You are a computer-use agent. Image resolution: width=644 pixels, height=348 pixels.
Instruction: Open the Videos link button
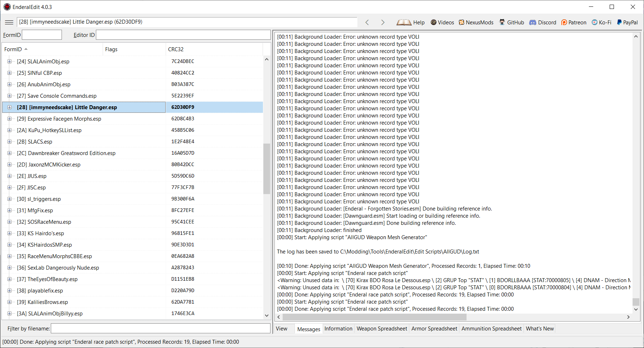click(x=442, y=22)
